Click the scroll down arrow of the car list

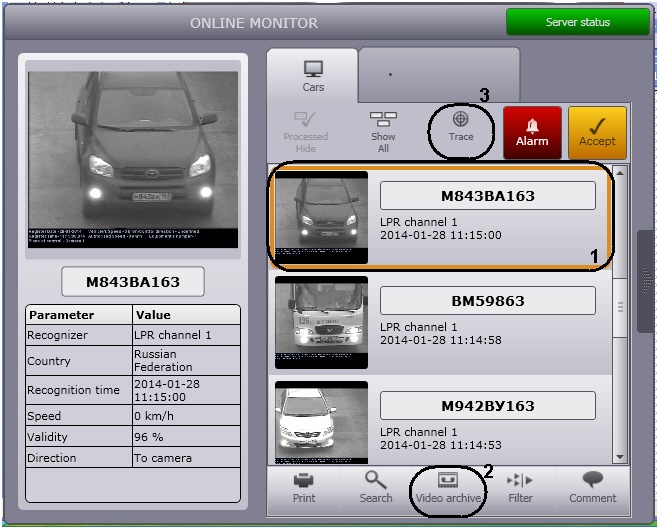pyautogui.click(x=620, y=457)
